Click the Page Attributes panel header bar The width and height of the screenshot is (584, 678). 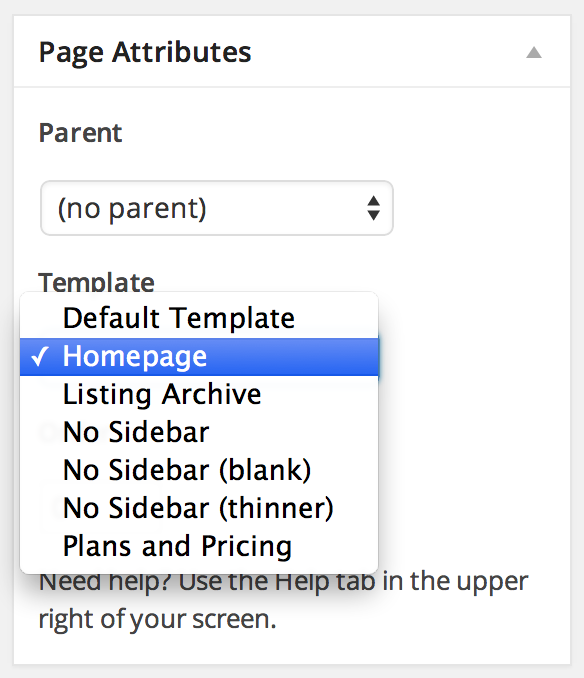[x=292, y=52]
